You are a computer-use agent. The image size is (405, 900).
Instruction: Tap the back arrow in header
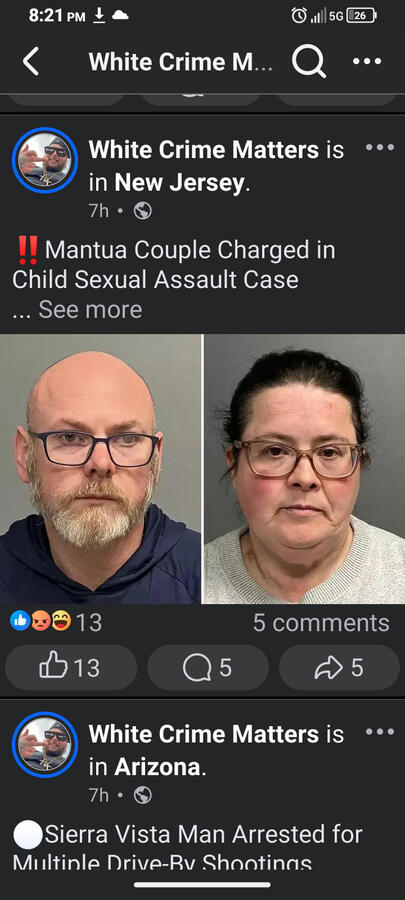(x=32, y=61)
